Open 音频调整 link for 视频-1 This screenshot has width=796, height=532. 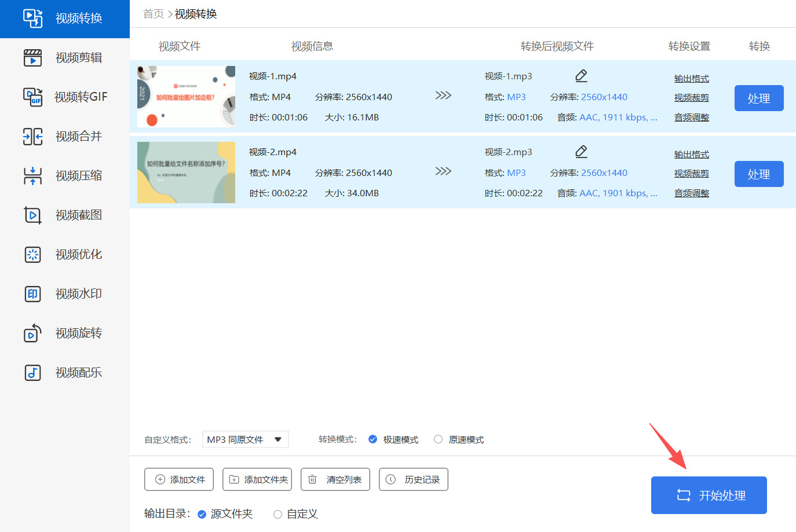692,118
